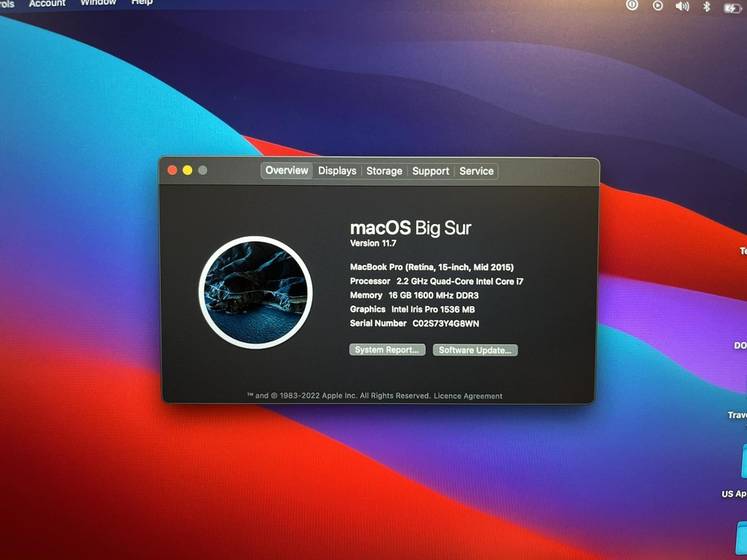Click the serial number value "C02S73Y4G8WN"

(x=446, y=324)
